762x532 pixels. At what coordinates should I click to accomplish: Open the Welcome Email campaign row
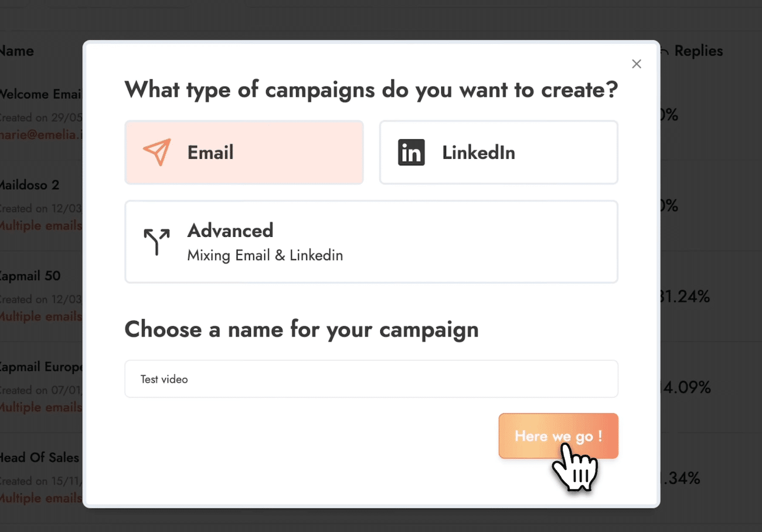pos(40,94)
